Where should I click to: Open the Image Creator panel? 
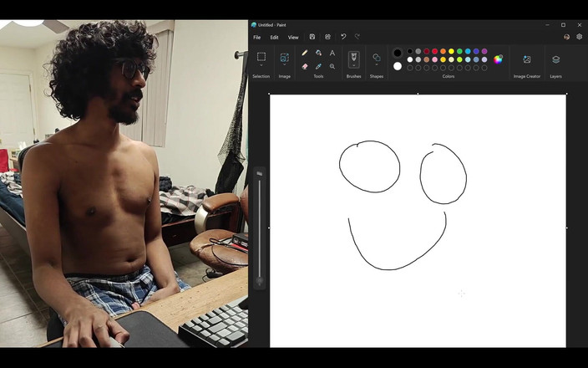(527, 59)
